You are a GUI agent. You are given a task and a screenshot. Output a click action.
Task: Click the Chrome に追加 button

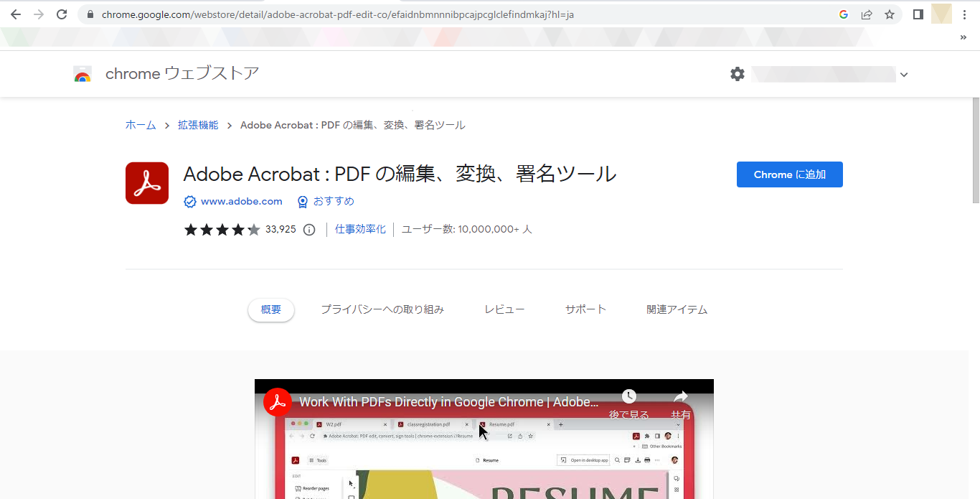click(x=790, y=174)
